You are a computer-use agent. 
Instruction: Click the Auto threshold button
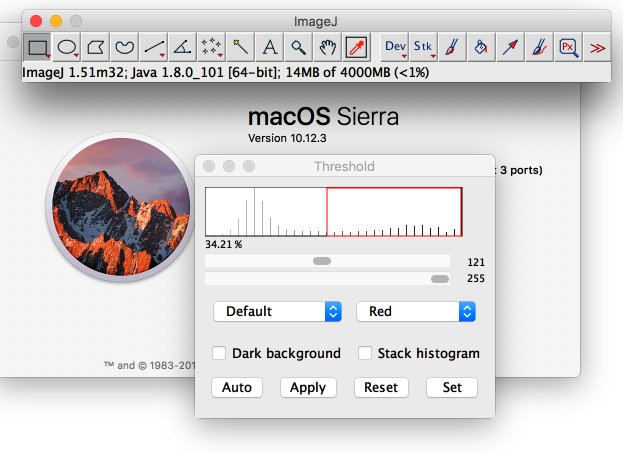click(x=236, y=387)
